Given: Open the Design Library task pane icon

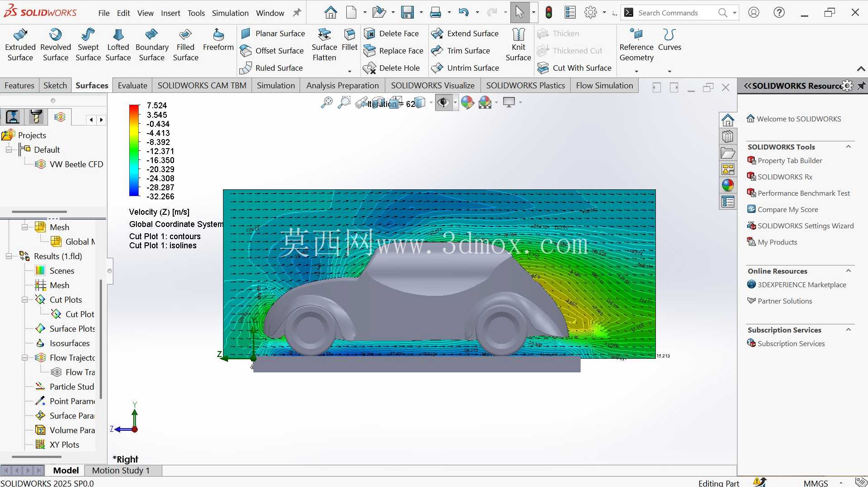Looking at the screenshot, I should coord(727,137).
